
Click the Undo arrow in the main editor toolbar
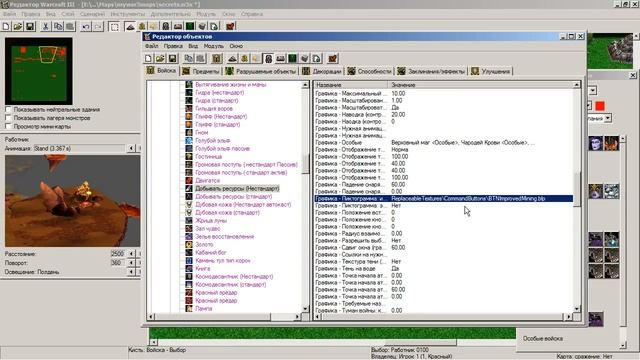pyautogui.click(x=86, y=27)
